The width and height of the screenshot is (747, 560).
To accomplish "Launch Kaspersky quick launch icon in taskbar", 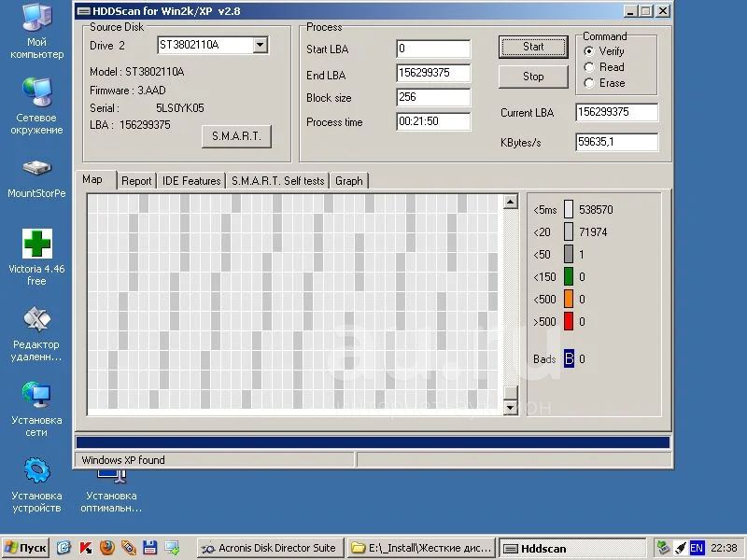I will 86,548.
